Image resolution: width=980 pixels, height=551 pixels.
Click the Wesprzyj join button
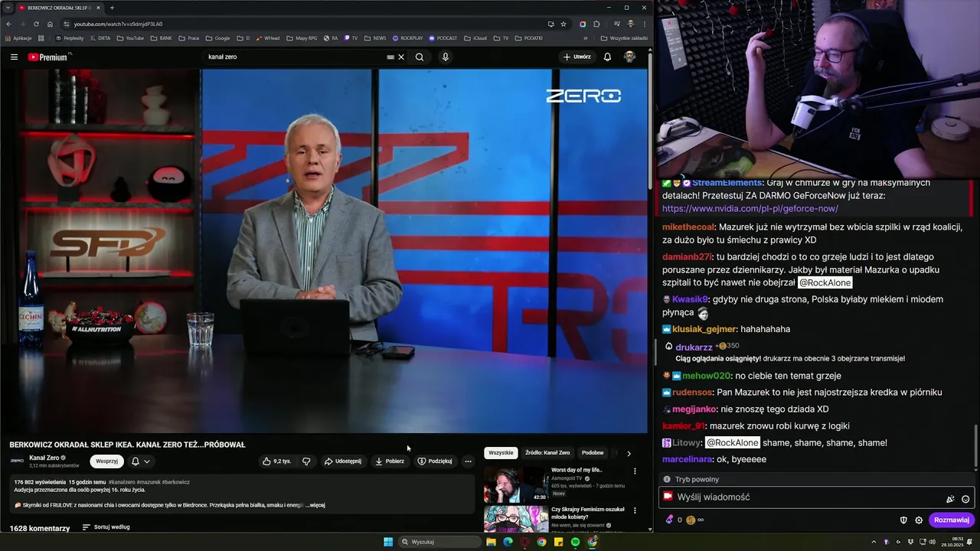tap(106, 461)
